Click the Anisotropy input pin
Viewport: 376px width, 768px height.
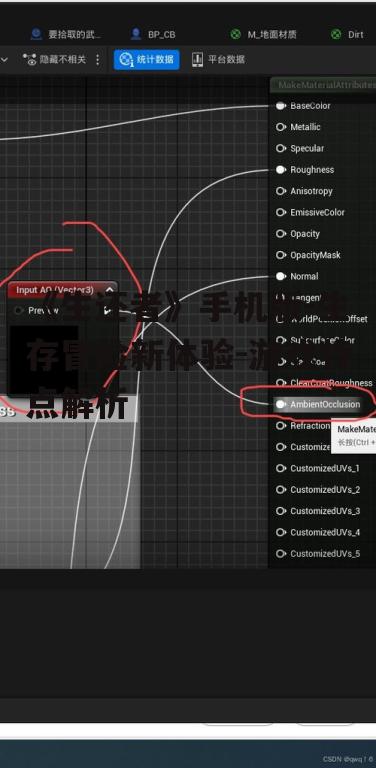tap(281, 191)
